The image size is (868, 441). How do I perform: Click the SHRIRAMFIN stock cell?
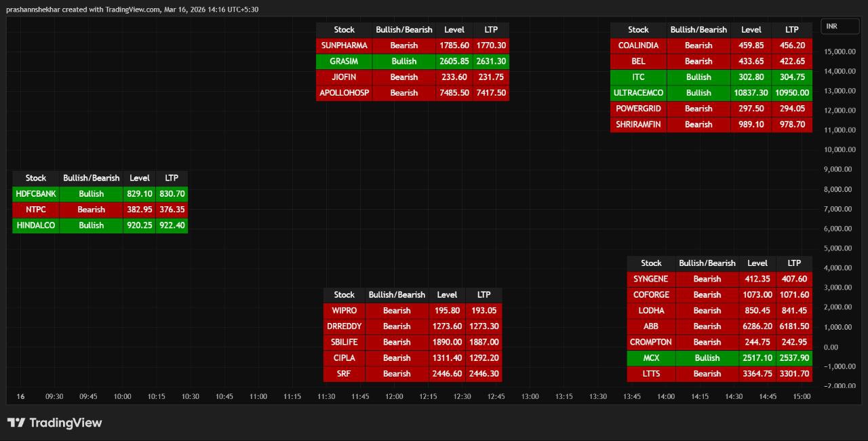[x=638, y=124]
